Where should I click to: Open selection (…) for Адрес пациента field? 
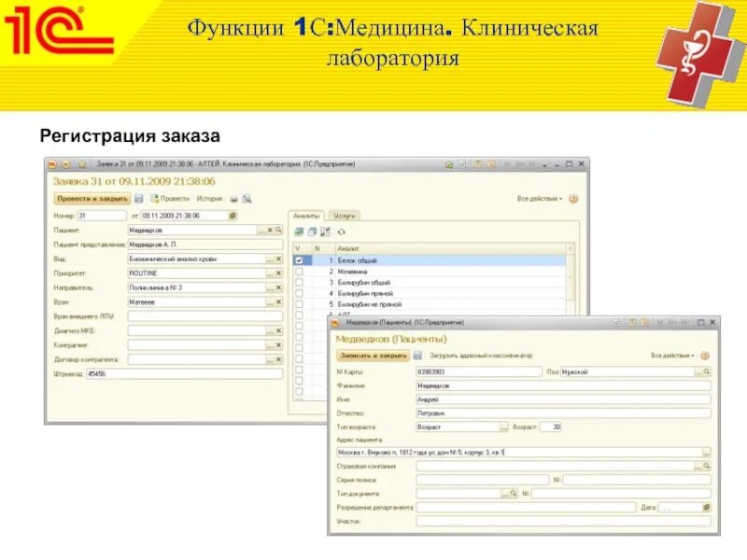[x=706, y=452]
